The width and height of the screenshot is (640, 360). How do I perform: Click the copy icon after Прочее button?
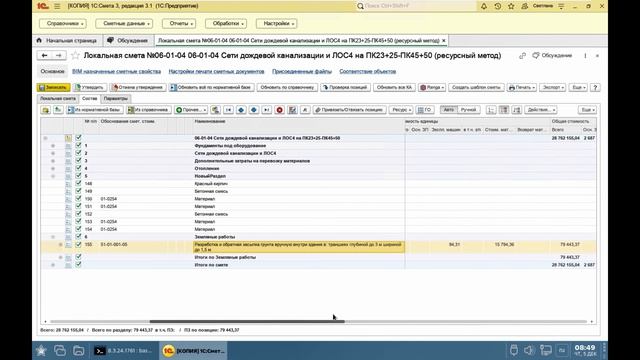[216, 110]
